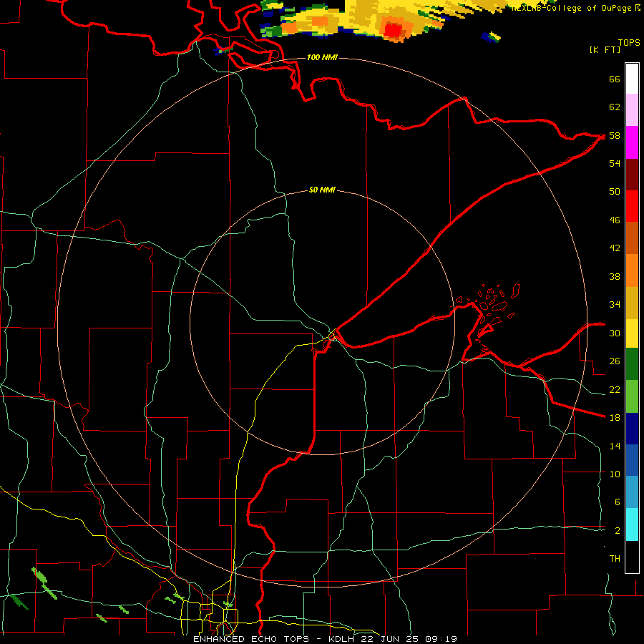Pick the medium blue swatch above 10
This screenshot has height=644, width=644.
[x=632, y=460]
